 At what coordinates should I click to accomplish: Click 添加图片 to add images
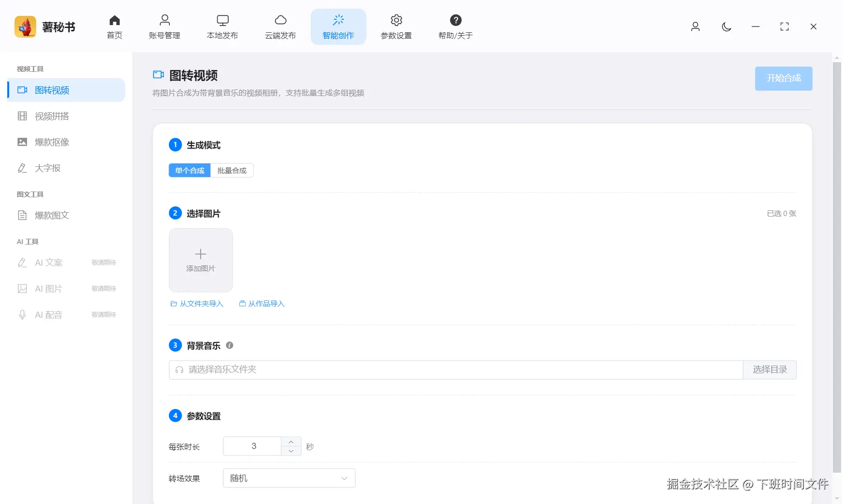pos(200,260)
